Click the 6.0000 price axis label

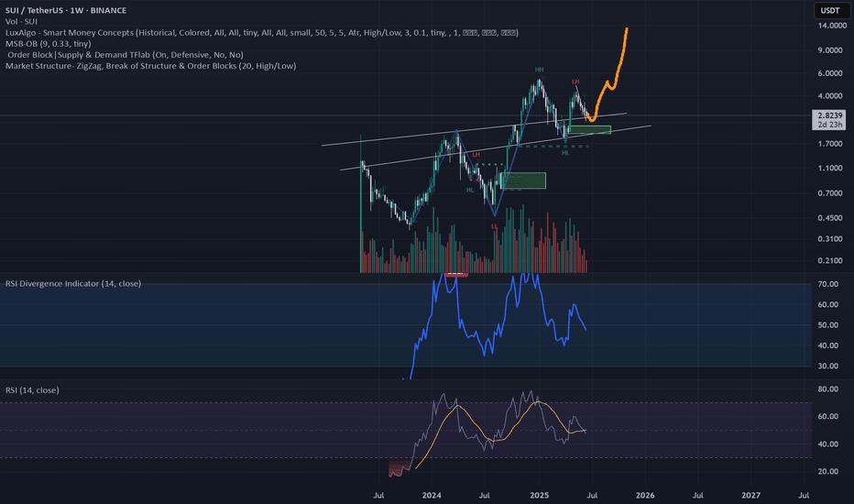point(830,73)
